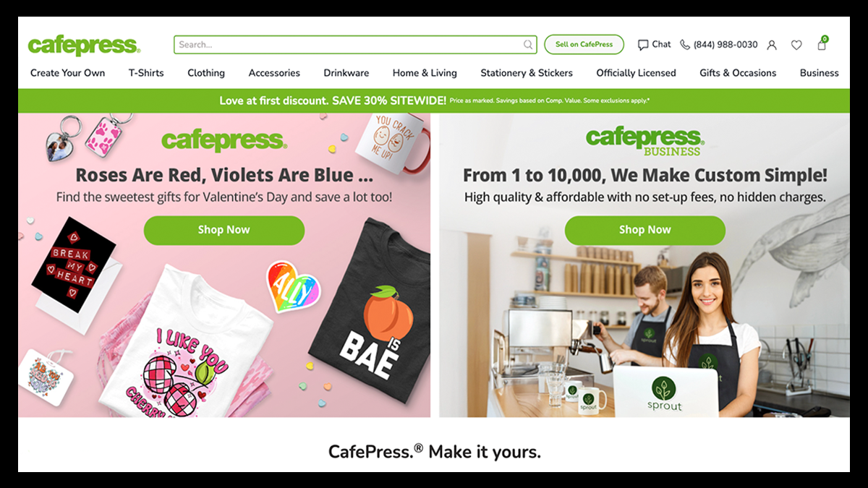This screenshot has width=868, height=488.
Task: Expand the Stationery & Stickers category
Action: [x=527, y=73]
